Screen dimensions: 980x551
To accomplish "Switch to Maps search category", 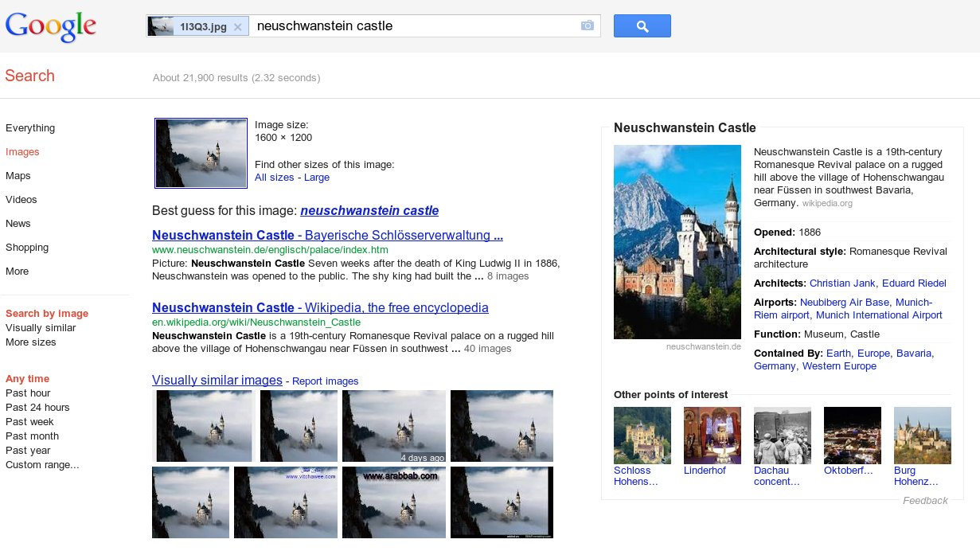I will pos(18,176).
